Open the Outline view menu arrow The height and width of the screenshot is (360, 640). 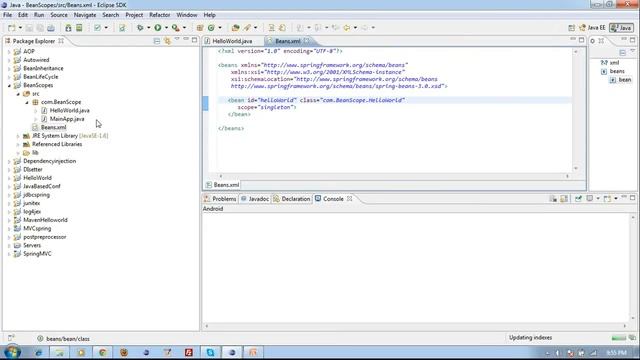(x=632, y=51)
